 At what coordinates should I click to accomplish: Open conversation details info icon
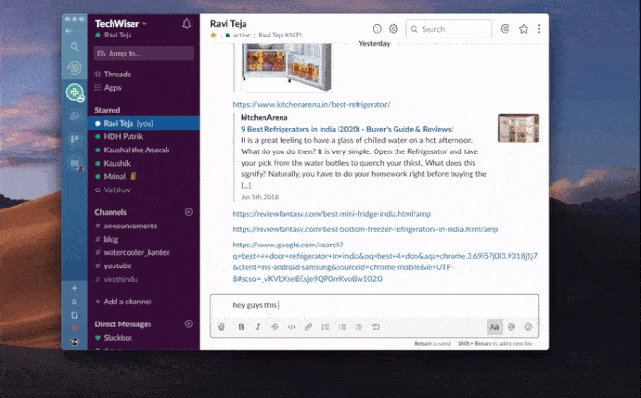coord(377,29)
